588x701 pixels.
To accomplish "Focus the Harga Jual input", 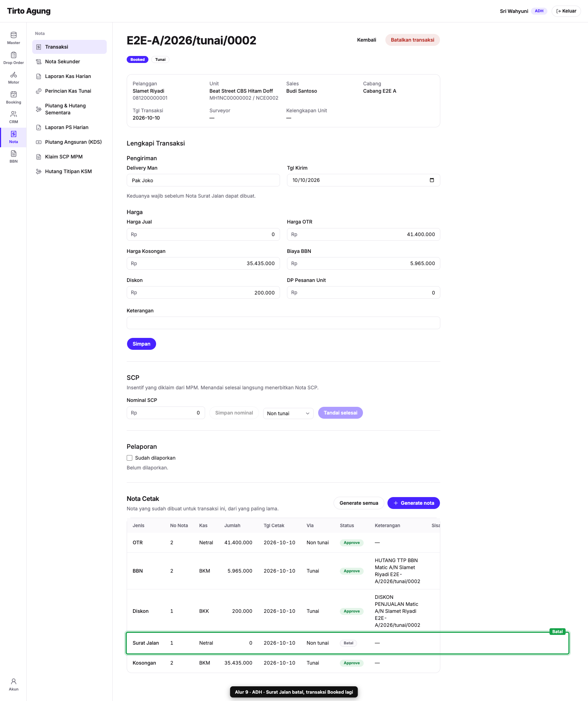I will click(x=203, y=234).
